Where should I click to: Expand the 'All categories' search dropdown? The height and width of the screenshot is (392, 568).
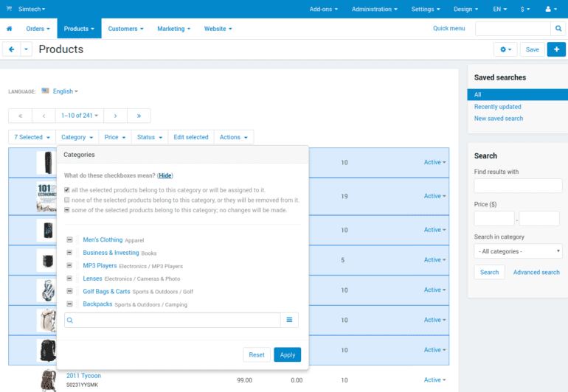(518, 251)
